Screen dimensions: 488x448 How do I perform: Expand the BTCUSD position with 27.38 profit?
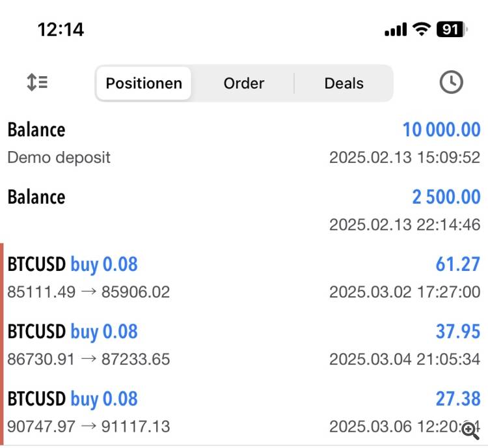(244, 411)
